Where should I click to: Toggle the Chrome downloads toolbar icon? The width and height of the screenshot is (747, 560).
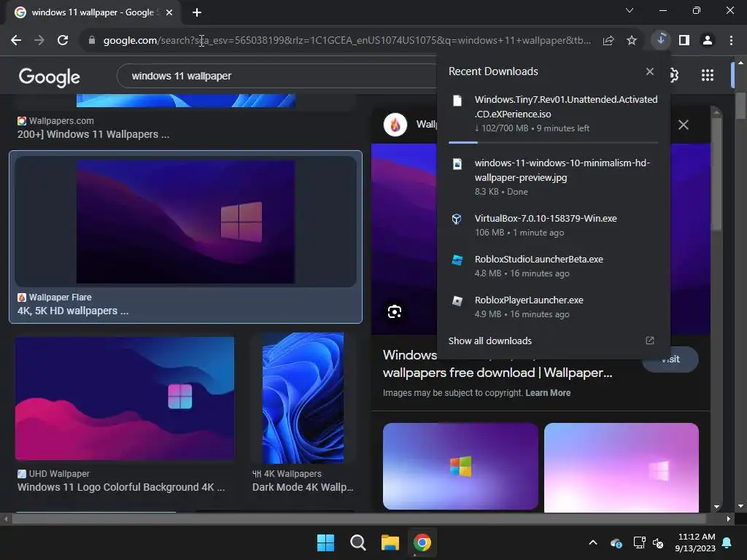[x=661, y=39]
